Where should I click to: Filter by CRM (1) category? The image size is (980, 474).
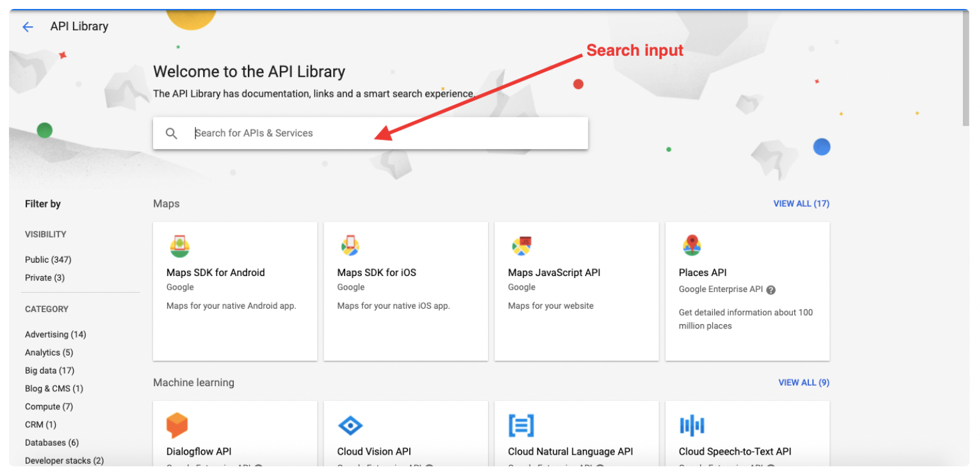[40, 424]
